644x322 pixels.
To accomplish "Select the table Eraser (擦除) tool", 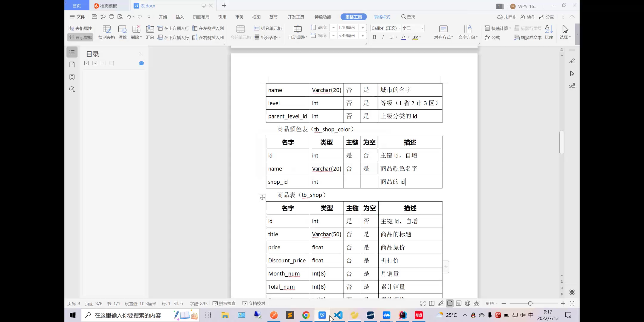I will (122, 29).
